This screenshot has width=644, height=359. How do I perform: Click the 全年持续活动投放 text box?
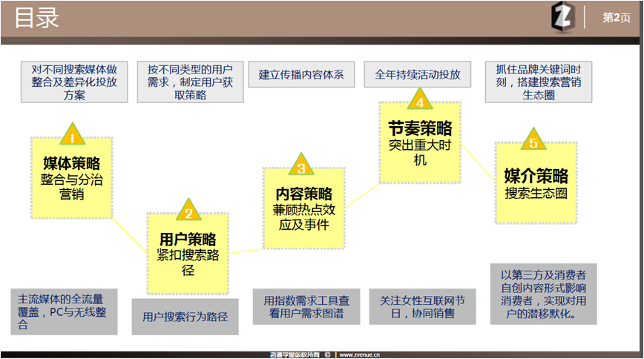418,75
